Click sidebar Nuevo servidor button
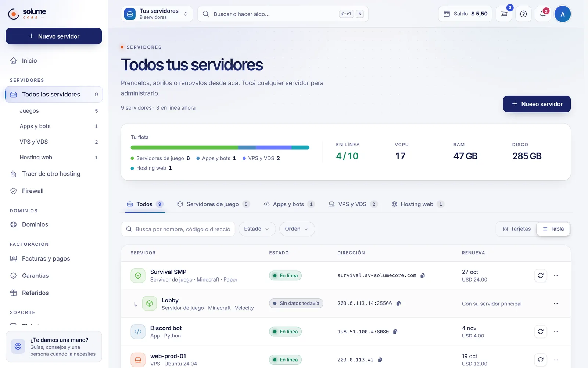Screen dimensions: 588x368 click(54, 36)
